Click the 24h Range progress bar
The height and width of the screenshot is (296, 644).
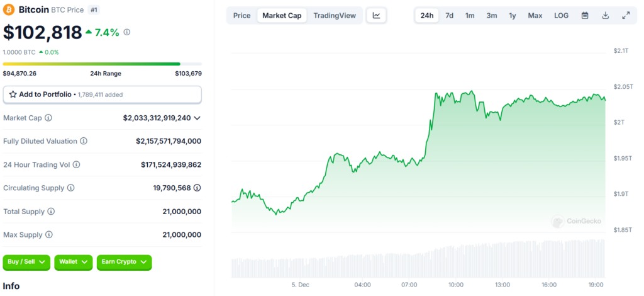102,64
